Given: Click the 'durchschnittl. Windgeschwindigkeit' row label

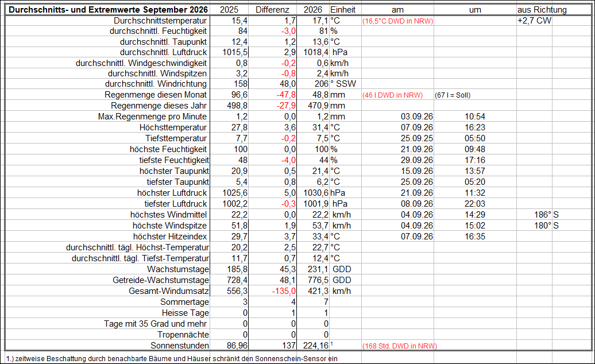Looking at the screenshot, I should [141, 63].
